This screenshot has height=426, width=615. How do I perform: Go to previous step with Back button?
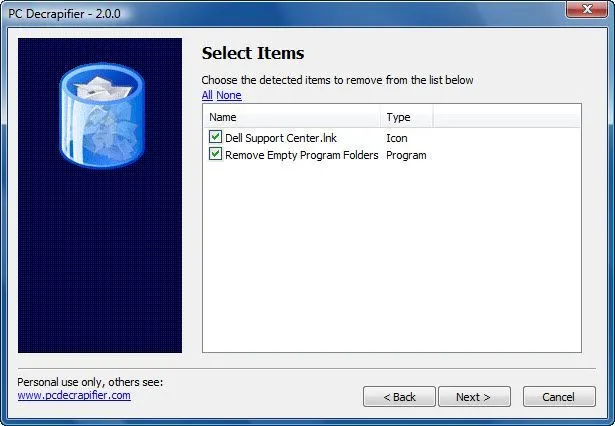(x=399, y=397)
